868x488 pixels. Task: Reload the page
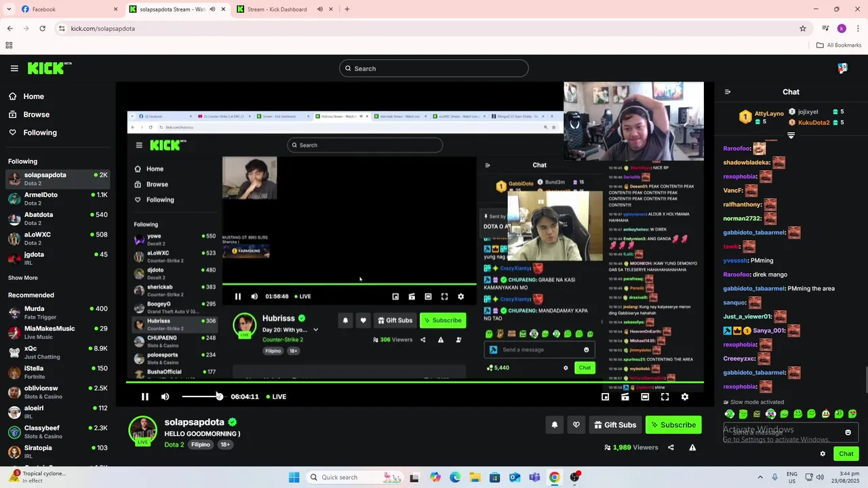click(42, 28)
